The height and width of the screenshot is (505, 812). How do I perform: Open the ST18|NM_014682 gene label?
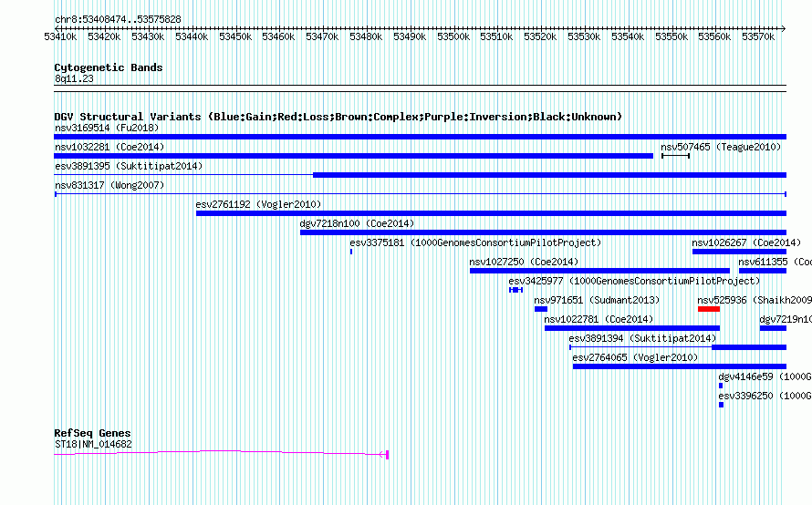point(93,445)
